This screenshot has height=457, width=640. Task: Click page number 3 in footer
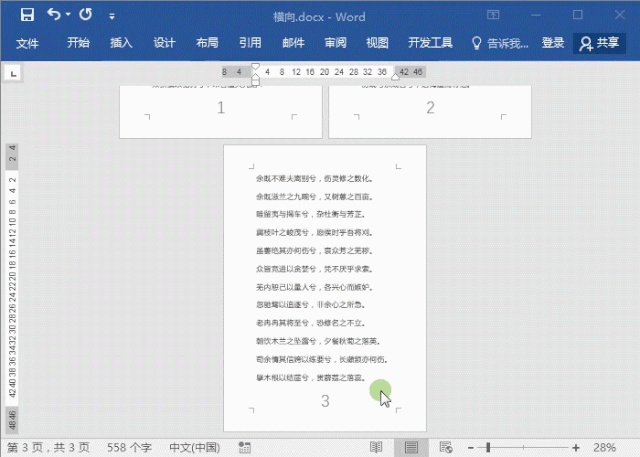[x=325, y=401]
